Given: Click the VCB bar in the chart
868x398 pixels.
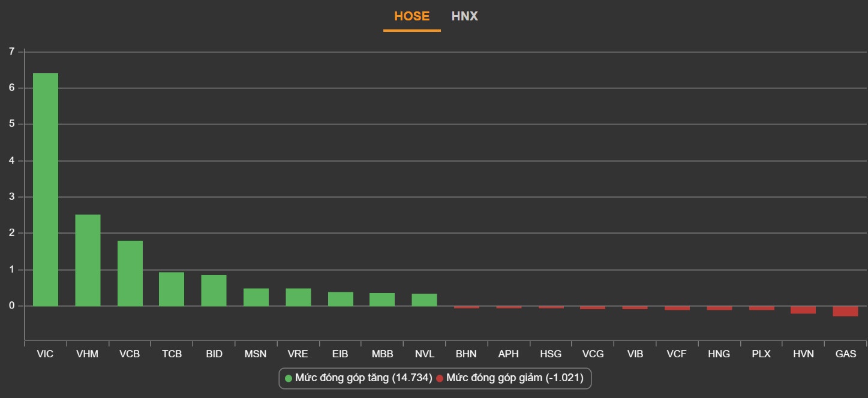Looking at the screenshot, I should coord(130,273).
